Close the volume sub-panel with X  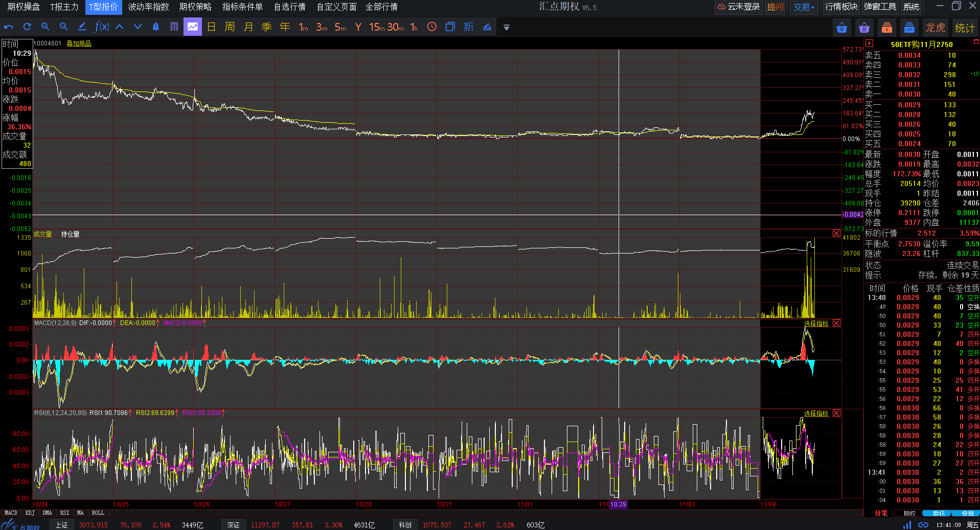click(x=836, y=233)
